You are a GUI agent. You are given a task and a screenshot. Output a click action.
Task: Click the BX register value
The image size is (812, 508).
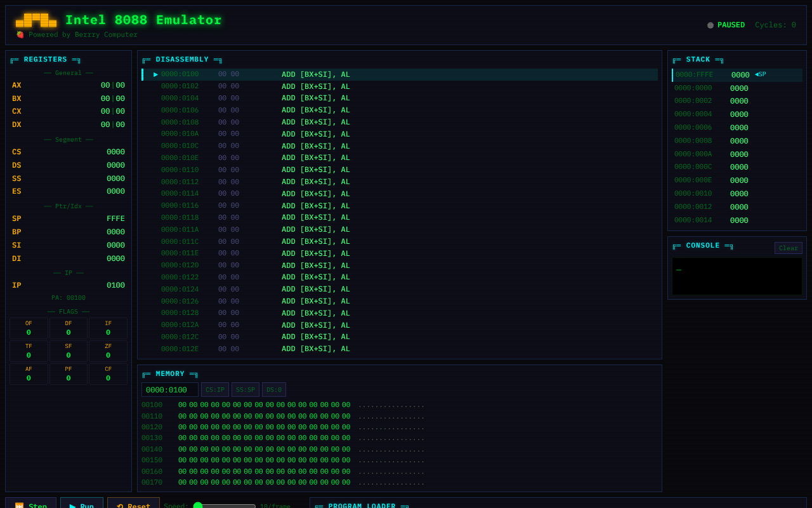(x=113, y=98)
